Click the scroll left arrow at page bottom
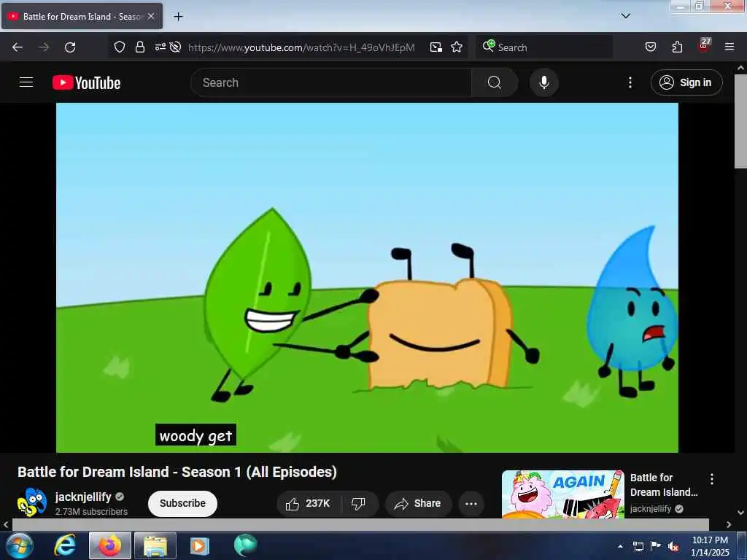 tap(6, 524)
